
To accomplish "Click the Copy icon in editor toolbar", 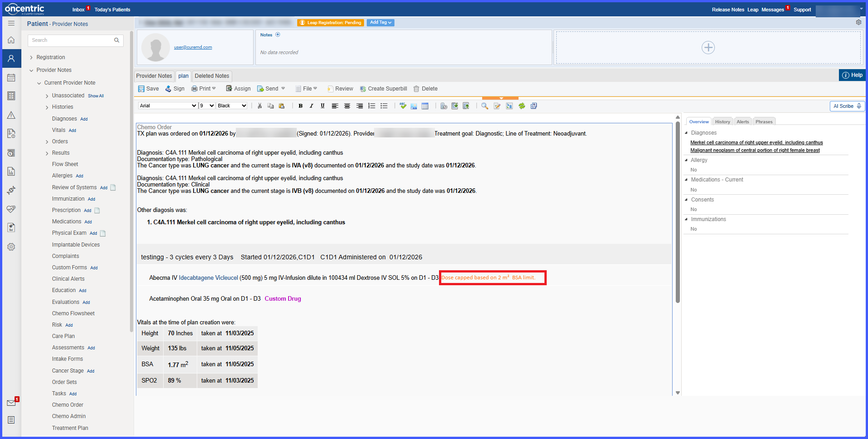I will click(270, 106).
